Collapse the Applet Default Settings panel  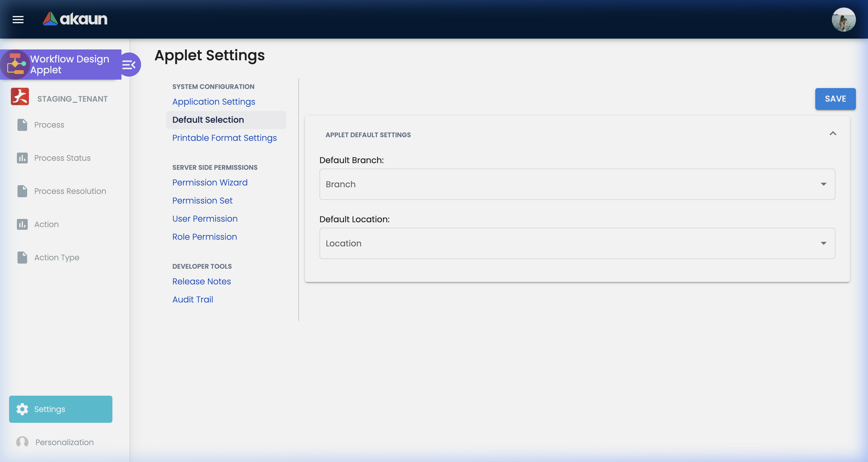[x=833, y=134]
